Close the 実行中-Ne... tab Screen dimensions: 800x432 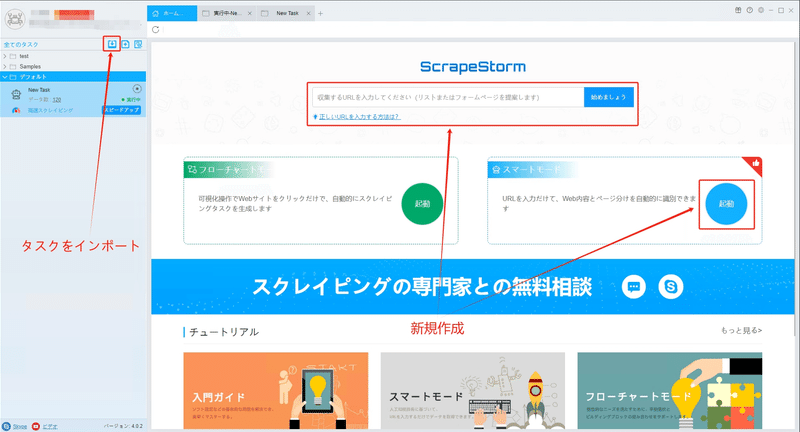[249, 14]
